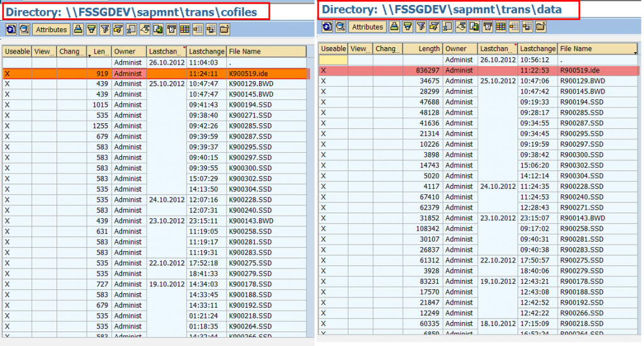Image resolution: width=644 pixels, height=346 pixels.
Task: Click the green funnel filter icon in cofiles toolbar
Action: (x=92, y=29)
